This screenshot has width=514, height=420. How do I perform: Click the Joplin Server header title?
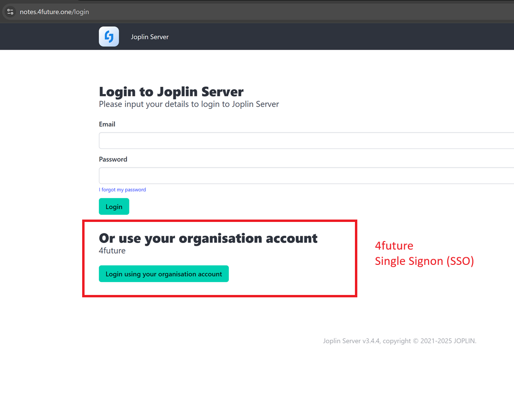click(150, 37)
